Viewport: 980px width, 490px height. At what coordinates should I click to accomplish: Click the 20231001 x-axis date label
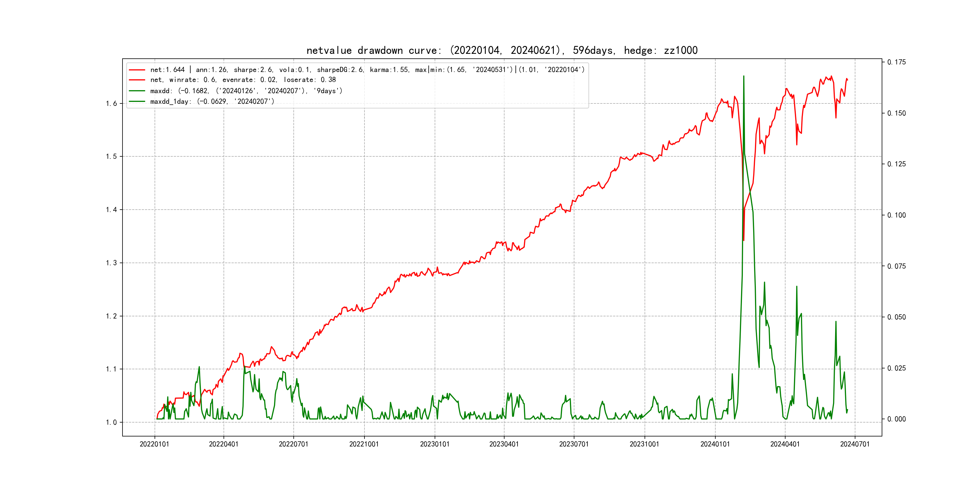pos(644,444)
